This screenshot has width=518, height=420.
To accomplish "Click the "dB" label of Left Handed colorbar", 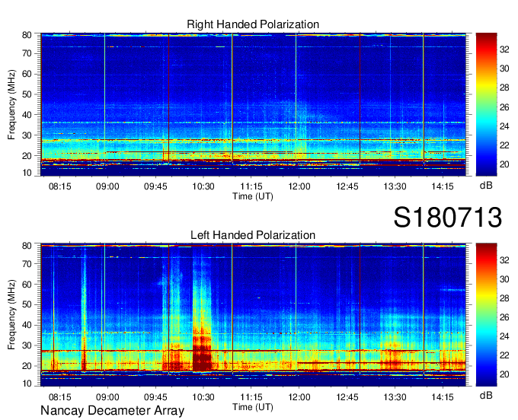I will pos(486,395).
